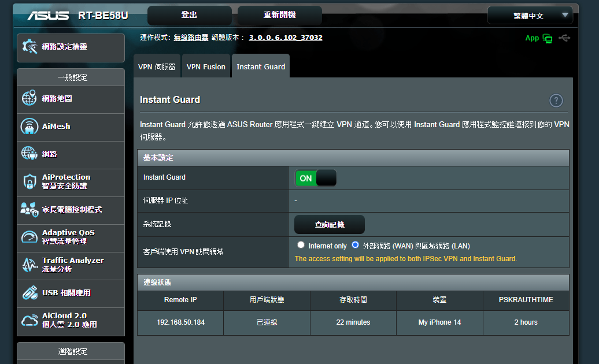Switch to the VPN 伺服器 tab

(157, 66)
